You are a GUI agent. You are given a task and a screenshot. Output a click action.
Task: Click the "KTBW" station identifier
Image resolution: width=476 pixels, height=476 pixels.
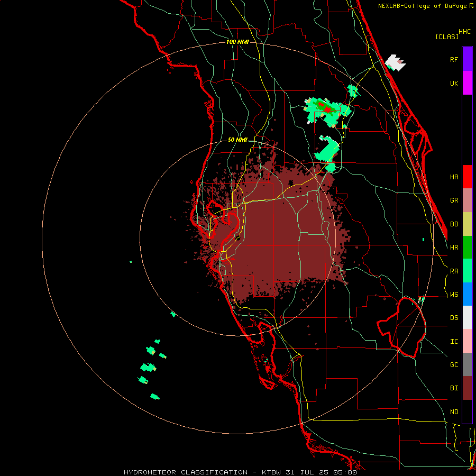click(271, 472)
